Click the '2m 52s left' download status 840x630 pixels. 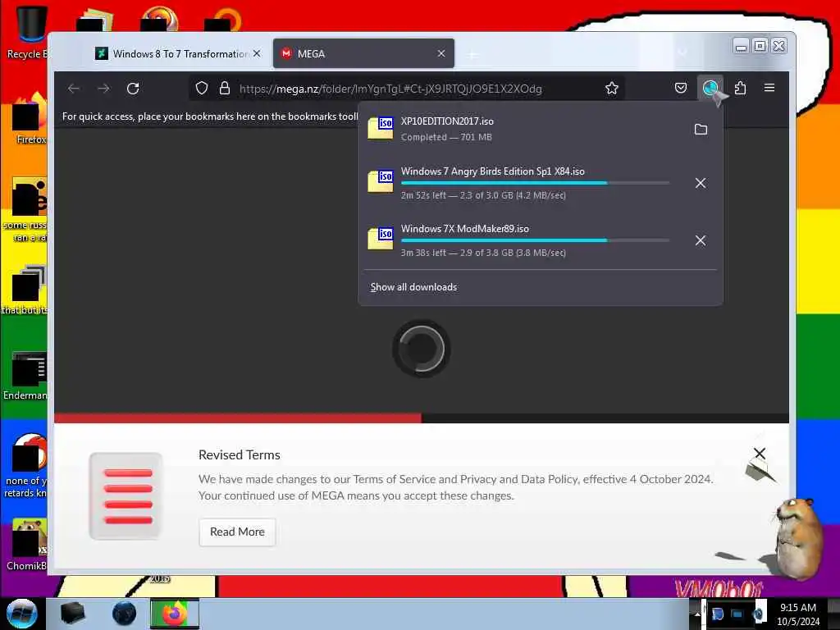[x=483, y=195]
